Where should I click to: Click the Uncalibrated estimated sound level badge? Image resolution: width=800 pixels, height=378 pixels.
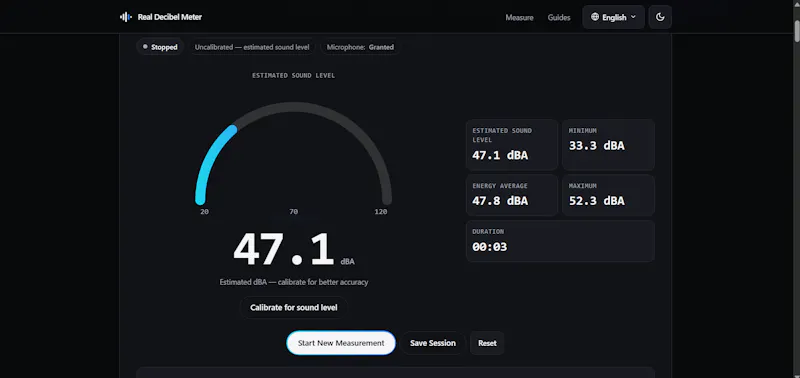[252, 47]
